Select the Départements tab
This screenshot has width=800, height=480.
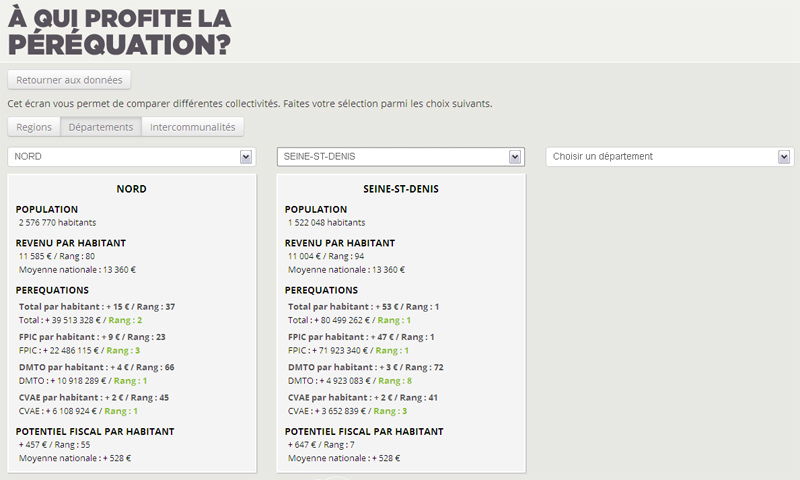(x=100, y=127)
